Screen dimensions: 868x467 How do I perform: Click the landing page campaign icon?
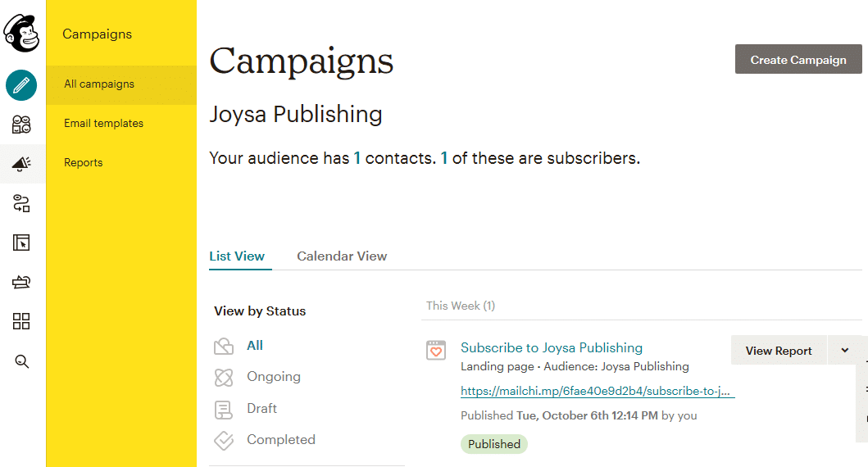coord(436,351)
